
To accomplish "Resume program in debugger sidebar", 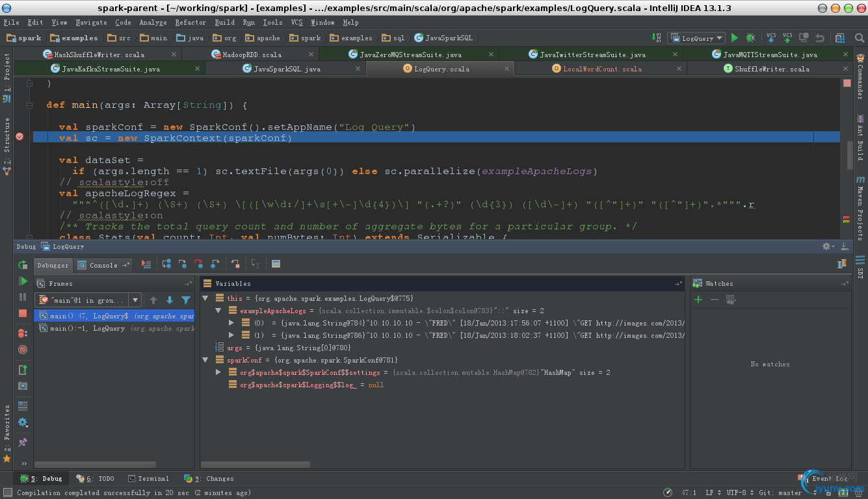I will click(x=23, y=281).
